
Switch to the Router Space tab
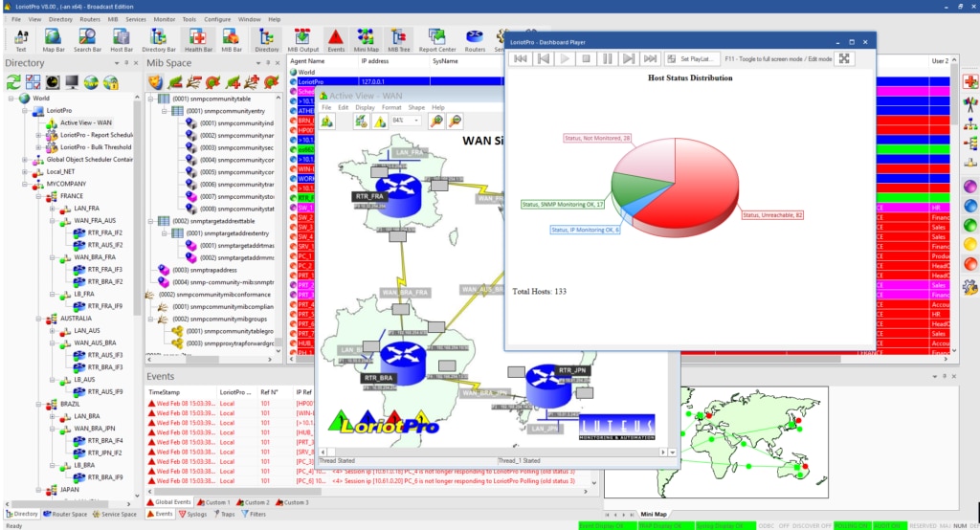click(x=65, y=515)
